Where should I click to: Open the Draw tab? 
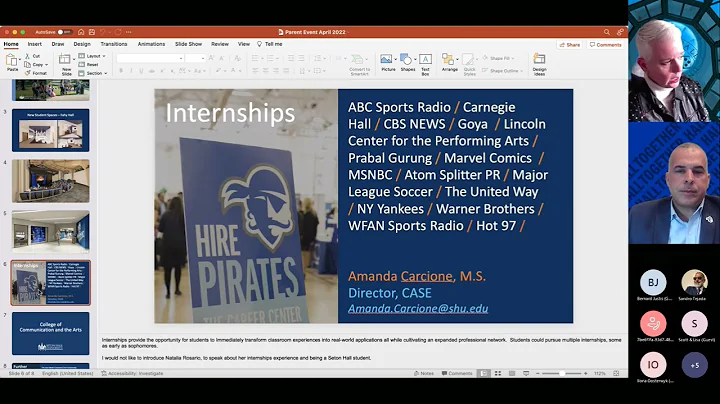[58, 44]
